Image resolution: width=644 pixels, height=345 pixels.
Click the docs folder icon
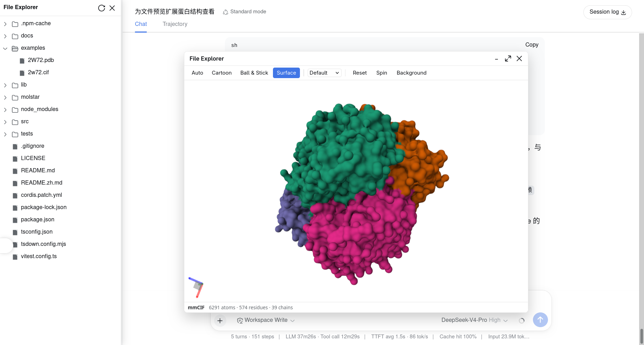click(15, 36)
